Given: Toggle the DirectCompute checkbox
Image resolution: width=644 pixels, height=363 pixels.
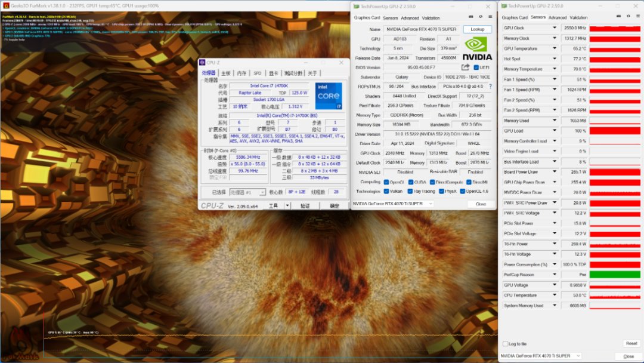Looking at the screenshot, I should click(x=432, y=182).
